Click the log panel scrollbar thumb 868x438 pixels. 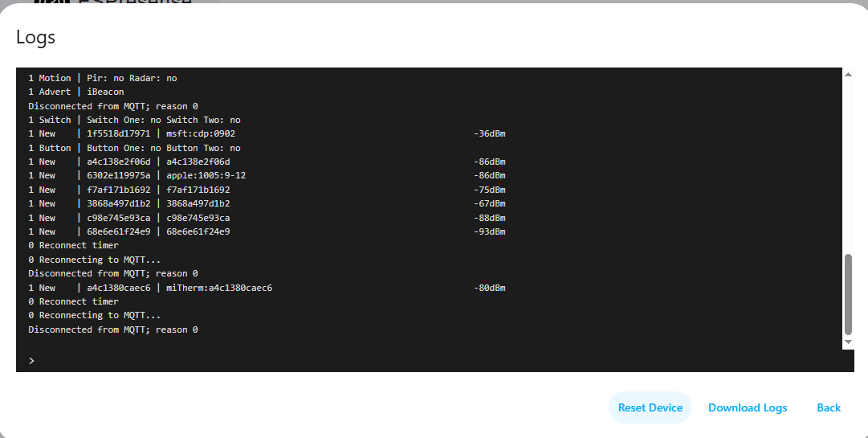[x=848, y=294]
